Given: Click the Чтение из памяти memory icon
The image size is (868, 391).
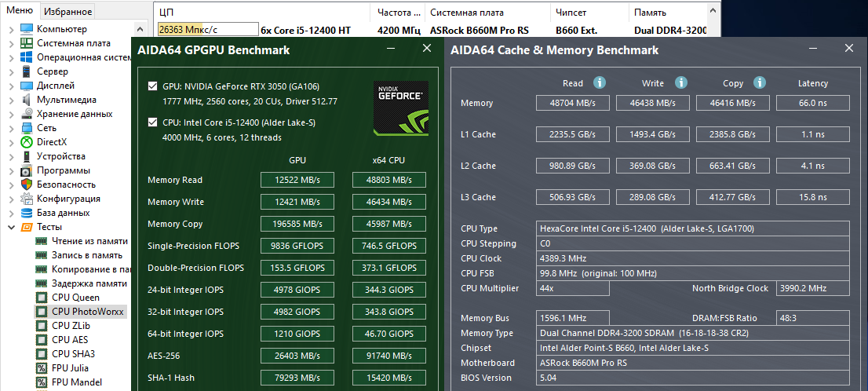Looking at the screenshot, I should (x=41, y=241).
